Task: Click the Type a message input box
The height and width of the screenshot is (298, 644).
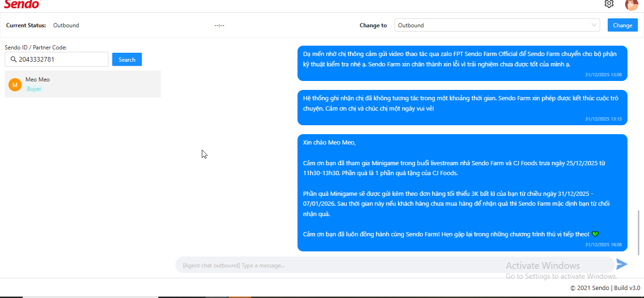Action: tap(395, 265)
